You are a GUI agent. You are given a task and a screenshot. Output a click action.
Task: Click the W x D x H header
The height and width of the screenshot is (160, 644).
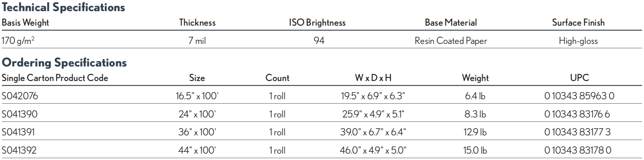coord(373,78)
